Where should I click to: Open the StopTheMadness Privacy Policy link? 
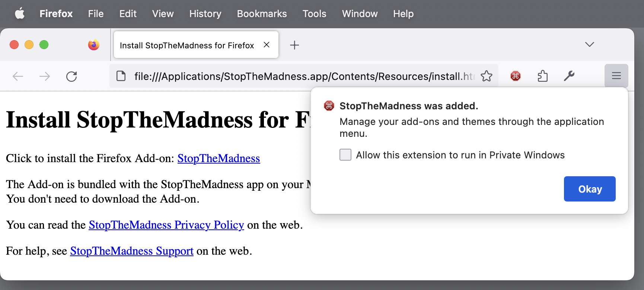pyautogui.click(x=166, y=225)
